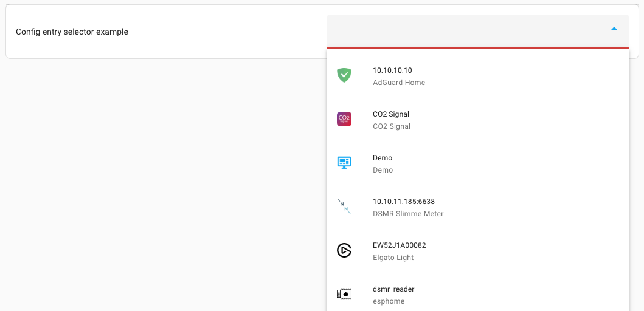The height and width of the screenshot is (311, 644).
Task: Select the 10.10.10.10 entry
Action: [392, 70]
